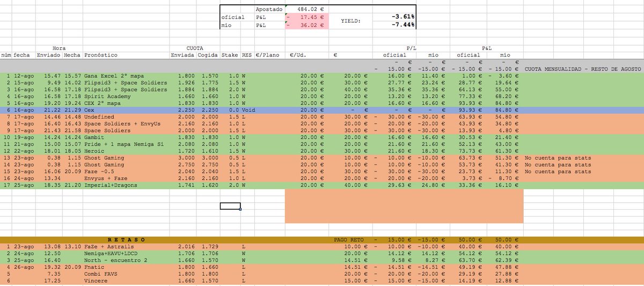Select the Pronóstico column header
Image resolution: width=644 pixels, height=286 pixels.
pos(100,55)
